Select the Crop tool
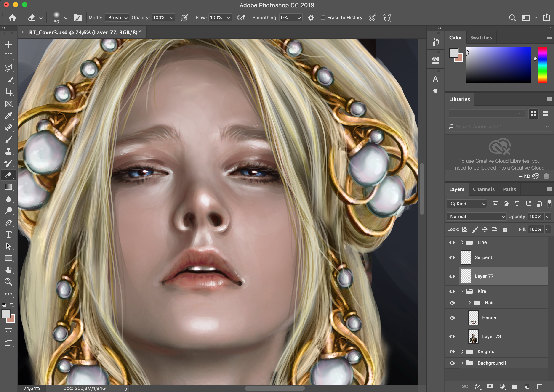Image resolution: width=554 pixels, height=392 pixels. click(x=8, y=92)
